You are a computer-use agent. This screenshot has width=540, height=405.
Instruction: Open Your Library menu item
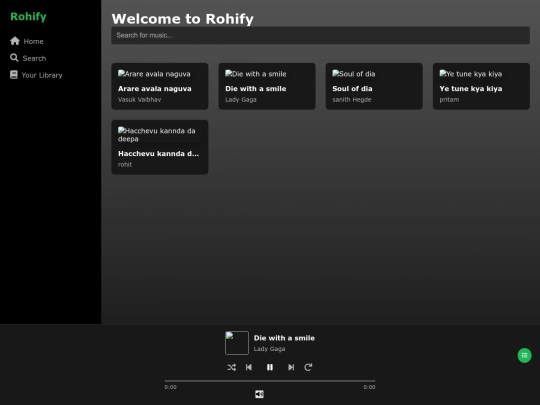coord(36,75)
